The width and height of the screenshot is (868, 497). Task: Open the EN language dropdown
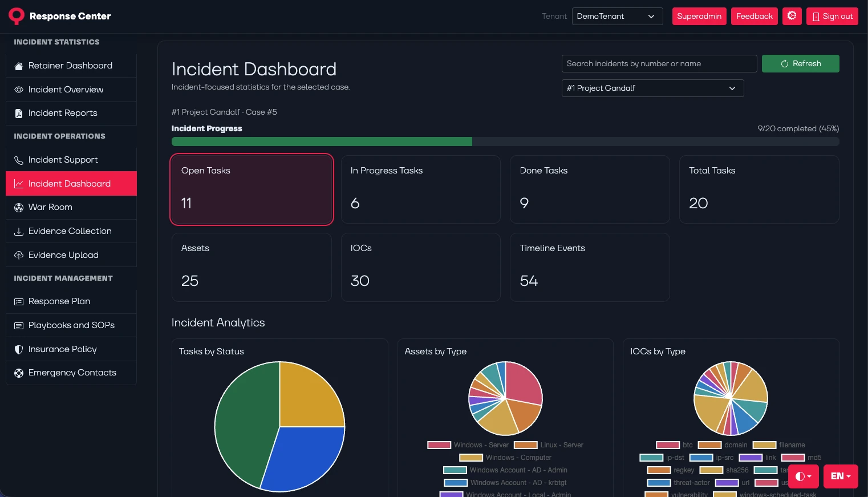click(x=841, y=476)
